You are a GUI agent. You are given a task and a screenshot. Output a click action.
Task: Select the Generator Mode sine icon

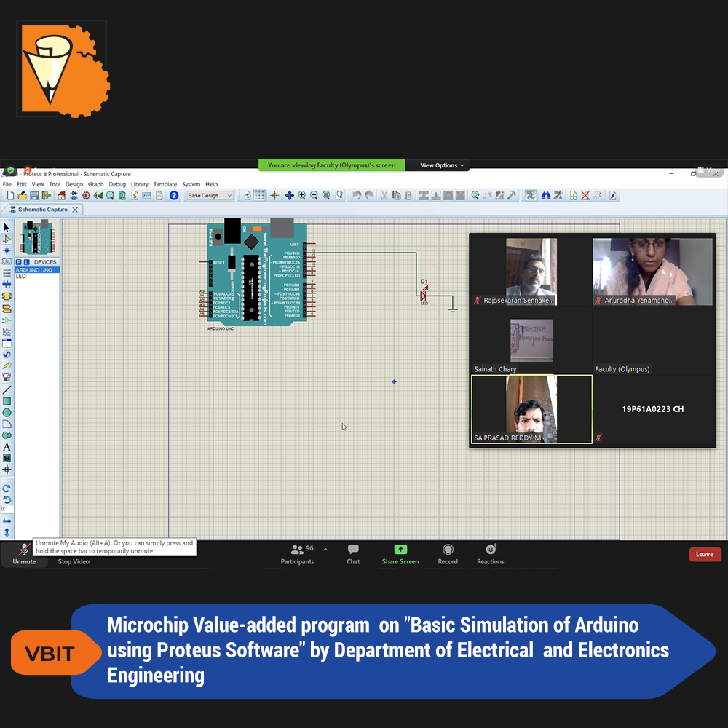[x=7, y=355]
